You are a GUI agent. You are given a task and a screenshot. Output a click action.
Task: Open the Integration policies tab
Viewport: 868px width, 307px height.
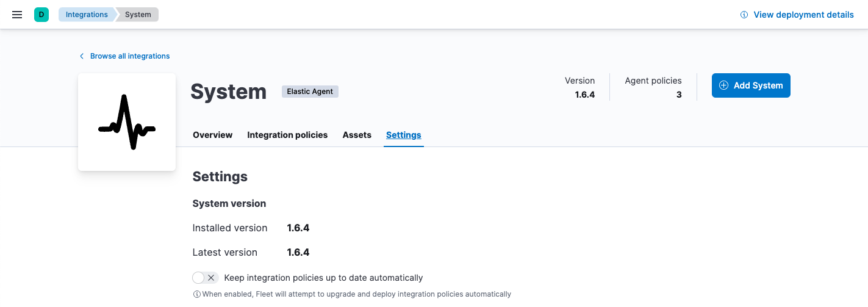click(x=287, y=135)
